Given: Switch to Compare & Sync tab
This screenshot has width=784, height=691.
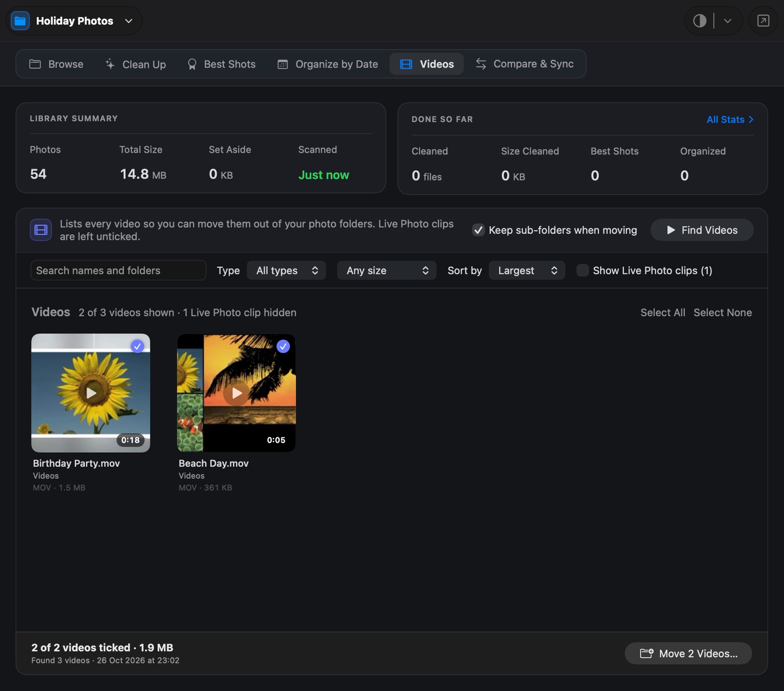Looking at the screenshot, I should click(524, 64).
